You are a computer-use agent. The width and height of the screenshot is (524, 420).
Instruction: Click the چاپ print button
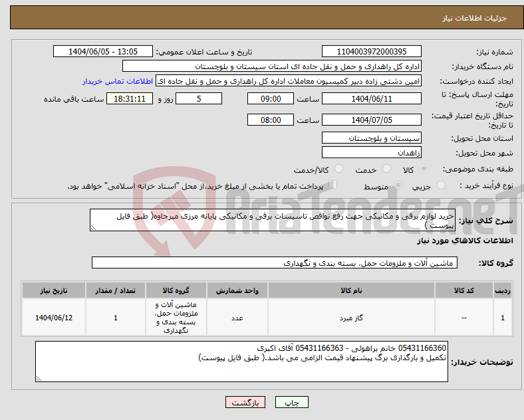(292, 402)
